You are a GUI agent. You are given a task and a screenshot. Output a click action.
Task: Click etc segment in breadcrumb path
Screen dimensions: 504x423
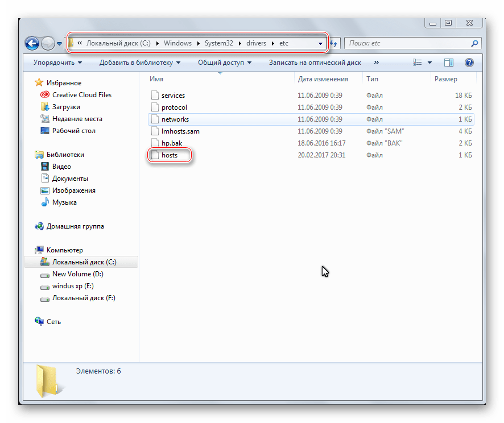(284, 43)
